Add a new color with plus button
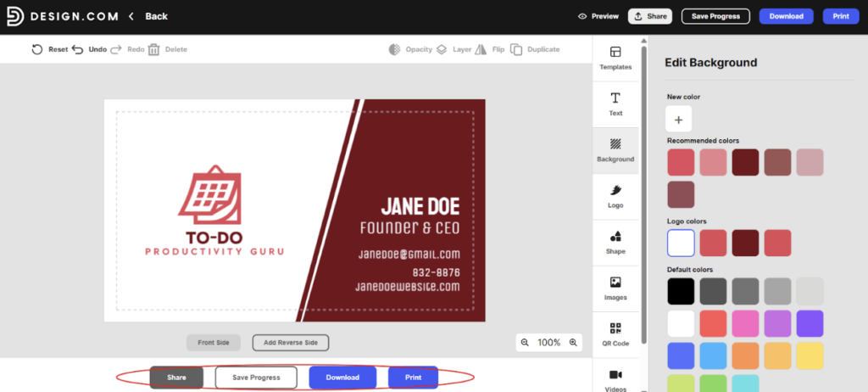The image size is (868, 392). coord(678,120)
